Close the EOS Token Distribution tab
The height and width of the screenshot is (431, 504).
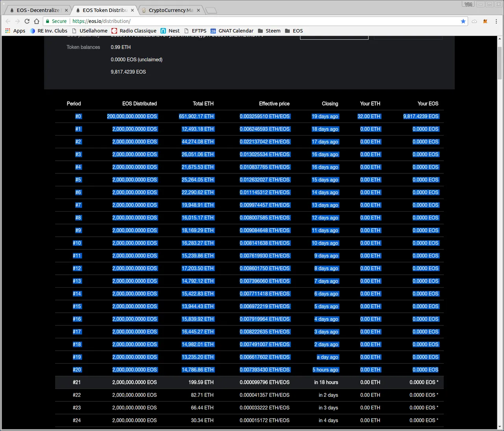tap(132, 10)
